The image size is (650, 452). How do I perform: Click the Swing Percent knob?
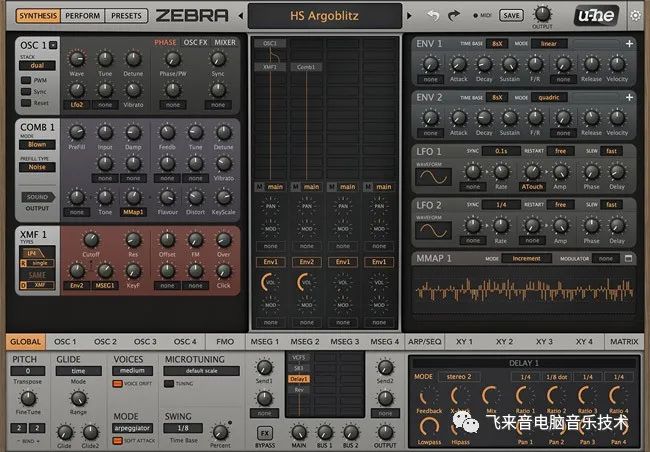[220, 432]
